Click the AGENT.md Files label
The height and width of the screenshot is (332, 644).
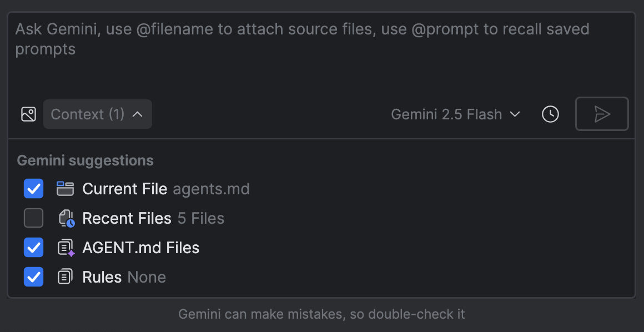click(x=140, y=248)
